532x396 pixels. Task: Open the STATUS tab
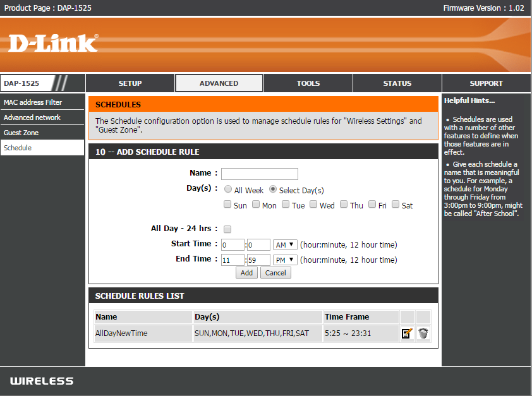coord(397,83)
